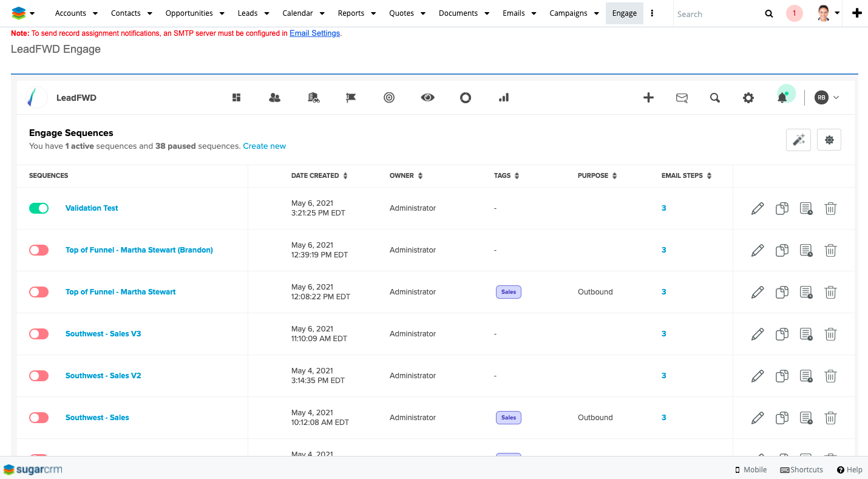Click the top Search input field
Screen dimensions: 868x479
point(717,14)
